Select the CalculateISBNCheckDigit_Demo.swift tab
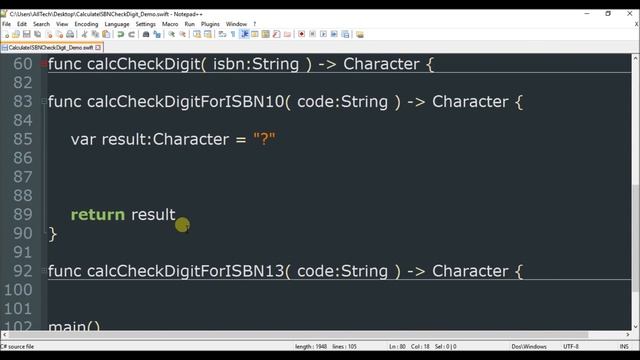Image resolution: width=640 pixels, height=360 pixels. point(51,48)
